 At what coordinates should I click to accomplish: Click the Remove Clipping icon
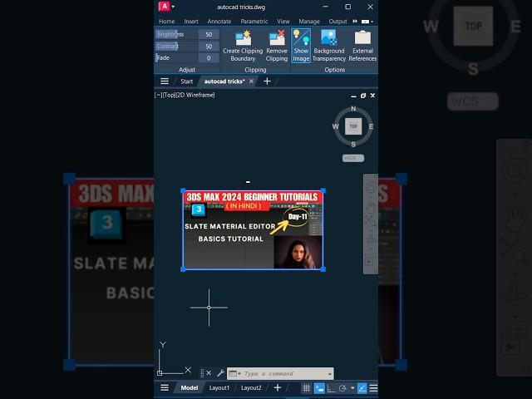tap(277, 46)
